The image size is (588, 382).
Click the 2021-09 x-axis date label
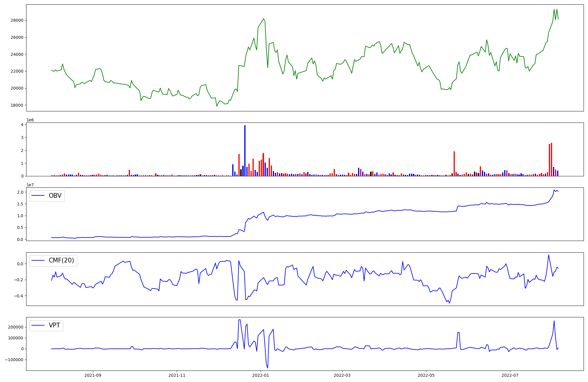click(93, 375)
